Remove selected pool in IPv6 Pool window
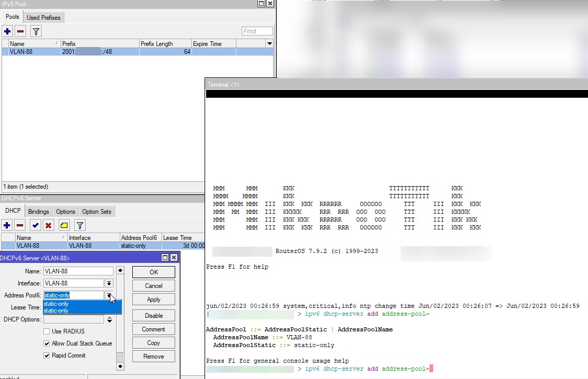The height and width of the screenshot is (379, 588). (x=20, y=31)
